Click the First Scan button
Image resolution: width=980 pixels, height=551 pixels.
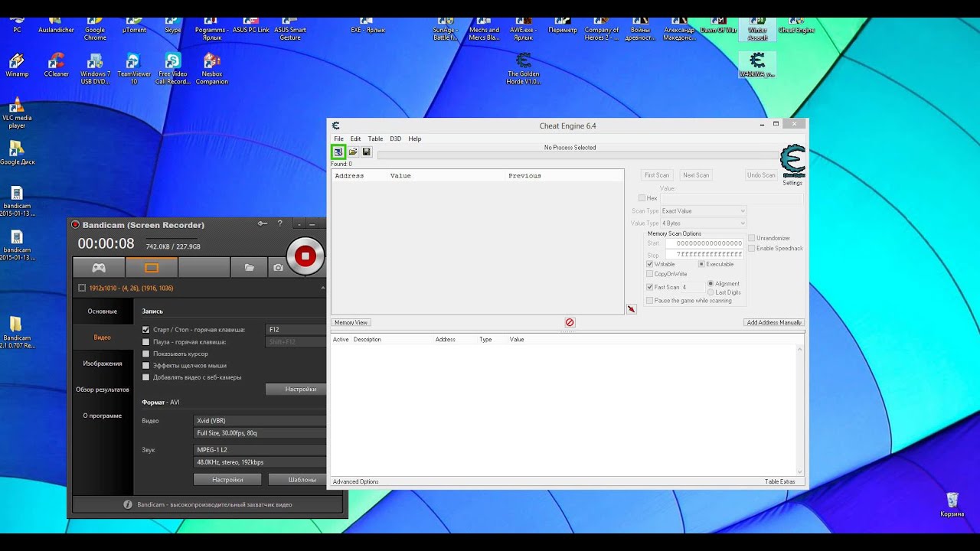[657, 175]
